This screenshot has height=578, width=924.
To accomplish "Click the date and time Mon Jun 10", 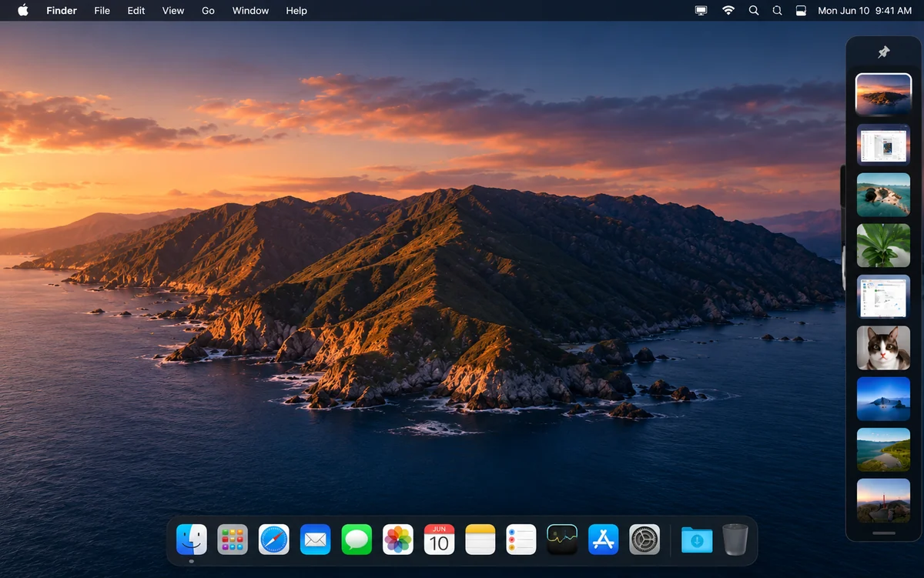I will click(865, 11).
